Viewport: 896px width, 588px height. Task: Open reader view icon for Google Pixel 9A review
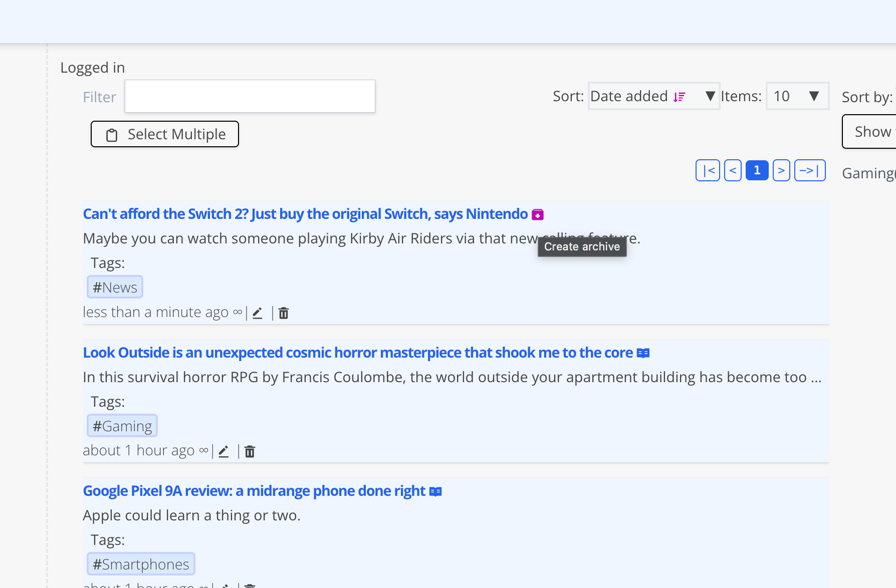tap(435, 492)
